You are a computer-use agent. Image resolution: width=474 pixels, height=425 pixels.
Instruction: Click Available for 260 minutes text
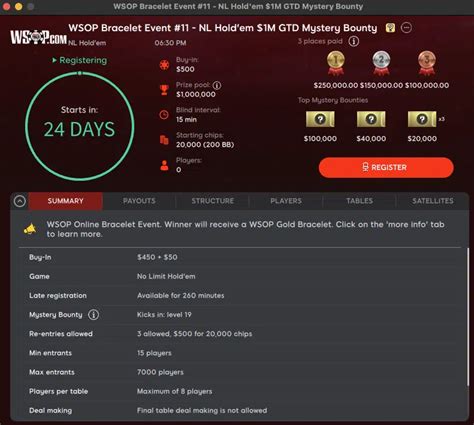click(x=181, y=295)
